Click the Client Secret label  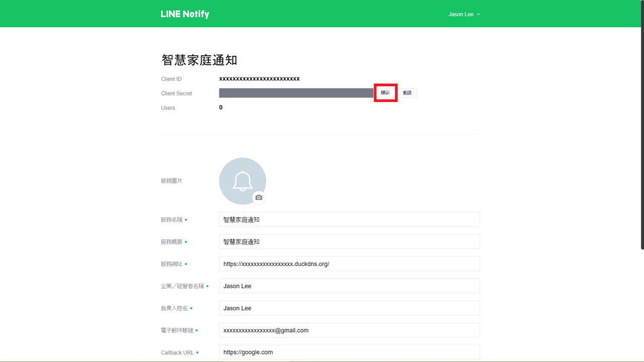coord(177,94)
